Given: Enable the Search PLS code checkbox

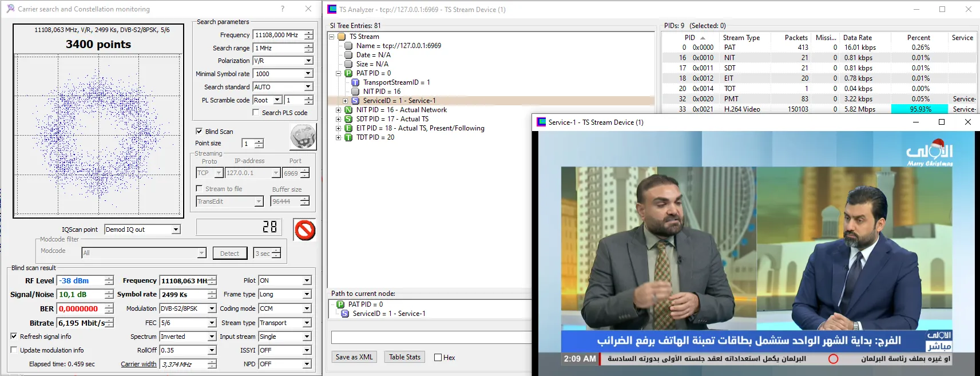Looking at the screenshot, I should pyautogui.click(x=256, y=113).
